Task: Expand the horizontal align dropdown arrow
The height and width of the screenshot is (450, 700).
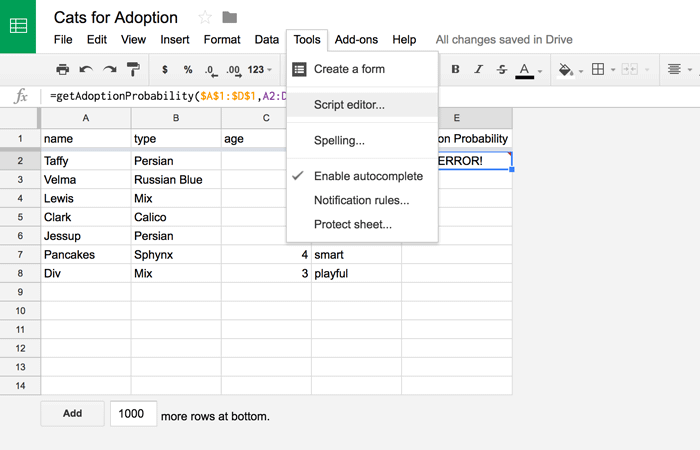Action: pyautogui.click(x=690, y=70)
